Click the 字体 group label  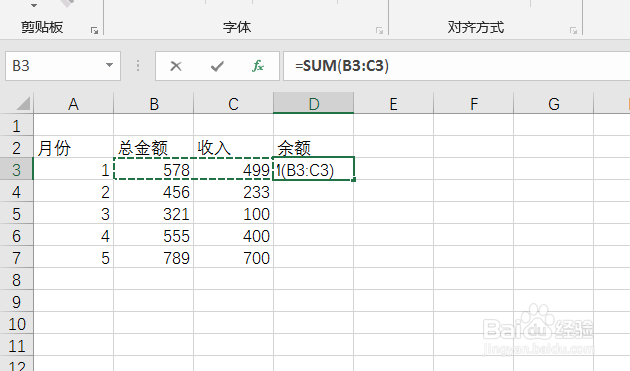coord(237,27)
